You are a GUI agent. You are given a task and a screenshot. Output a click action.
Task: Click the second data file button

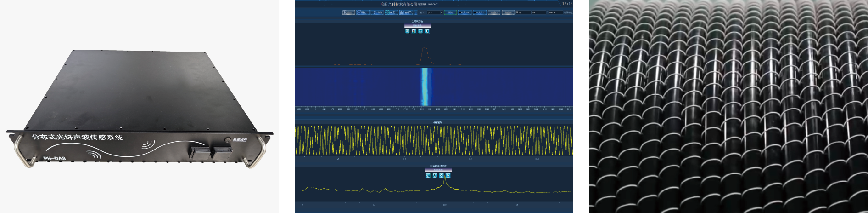coord(480,12)
